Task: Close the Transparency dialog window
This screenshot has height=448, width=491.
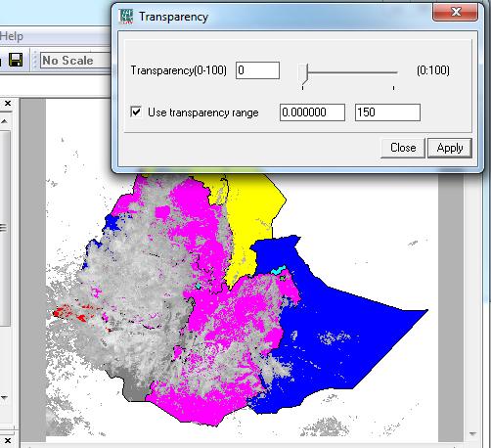Action: 456,13
